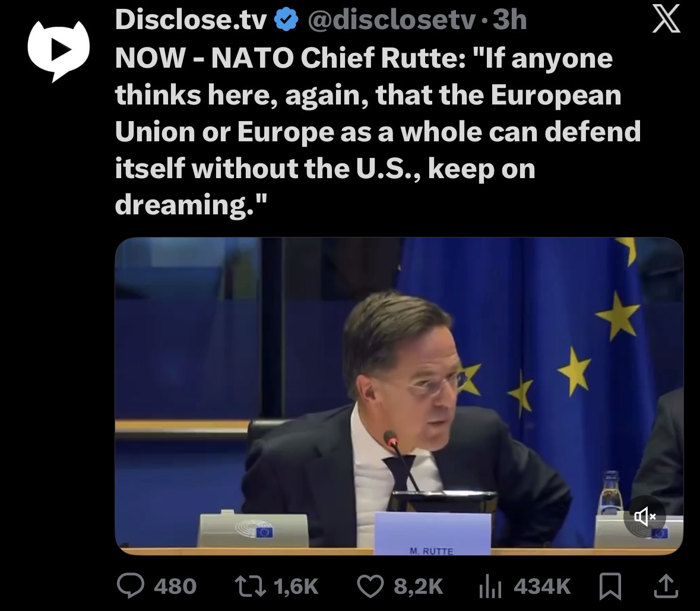Screen dimensions: 700x611
Task: Reply to the post via comment icon
Action: (131, 586)
